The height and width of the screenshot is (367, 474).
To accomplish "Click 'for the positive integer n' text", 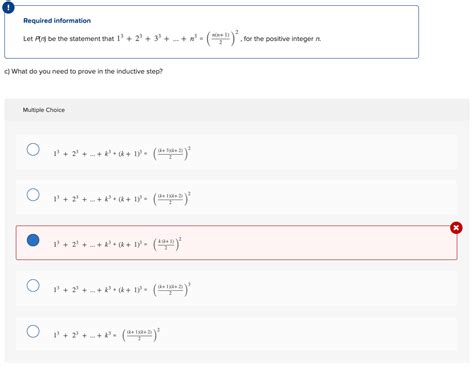I will [282, 39].
